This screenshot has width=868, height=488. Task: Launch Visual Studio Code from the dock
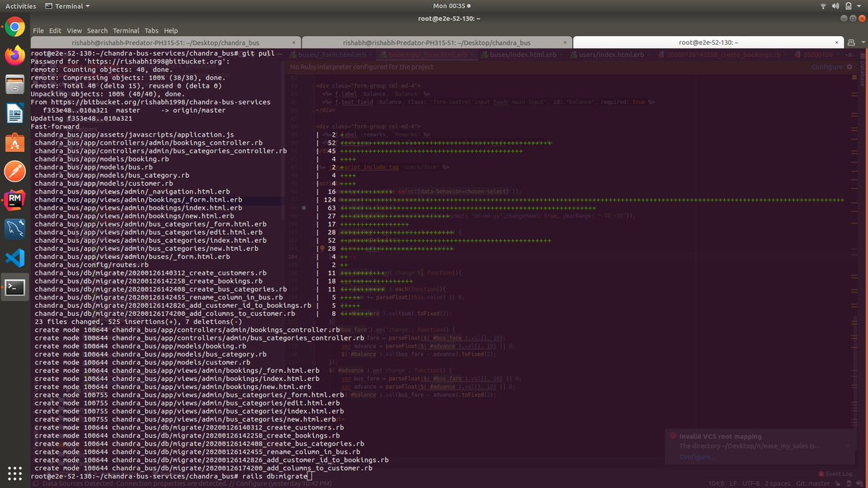[14, 257]
